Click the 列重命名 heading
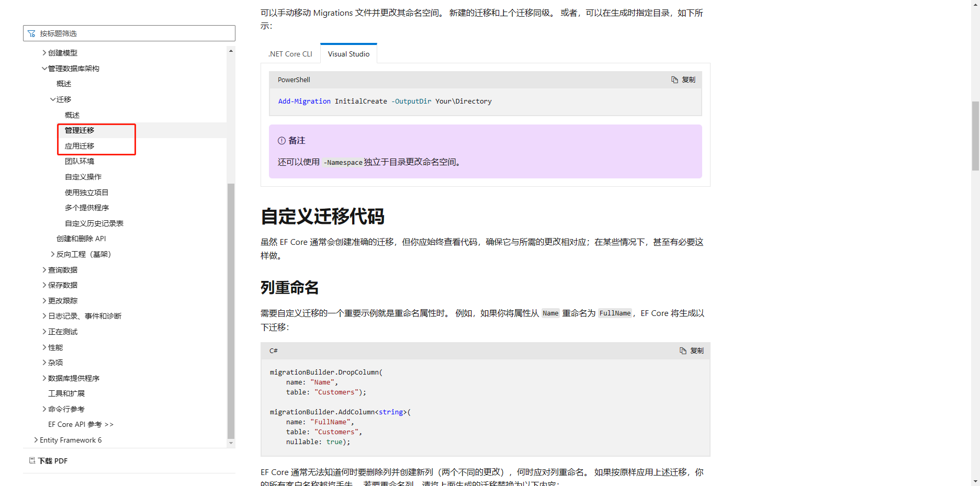Screen dimensions: 980x486 tap(289, 287)
